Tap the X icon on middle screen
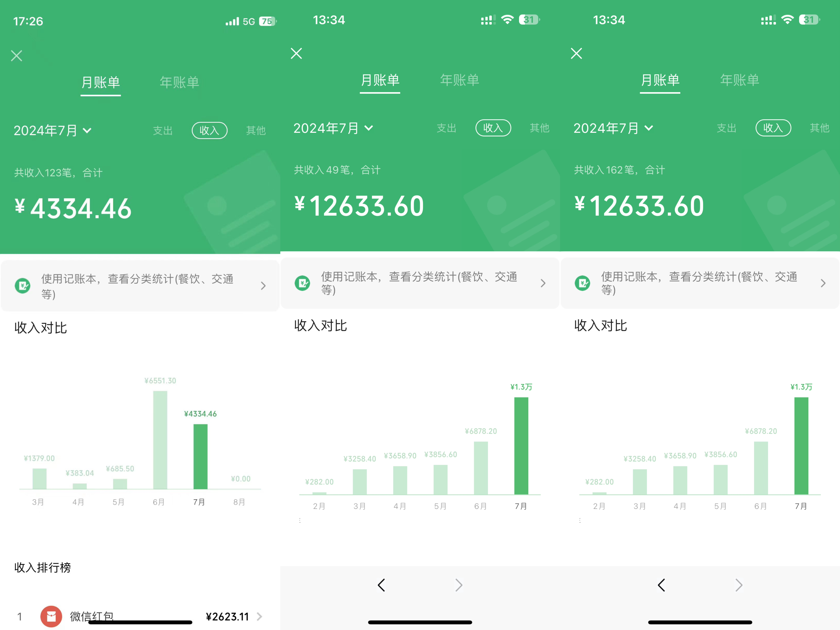 296,54
